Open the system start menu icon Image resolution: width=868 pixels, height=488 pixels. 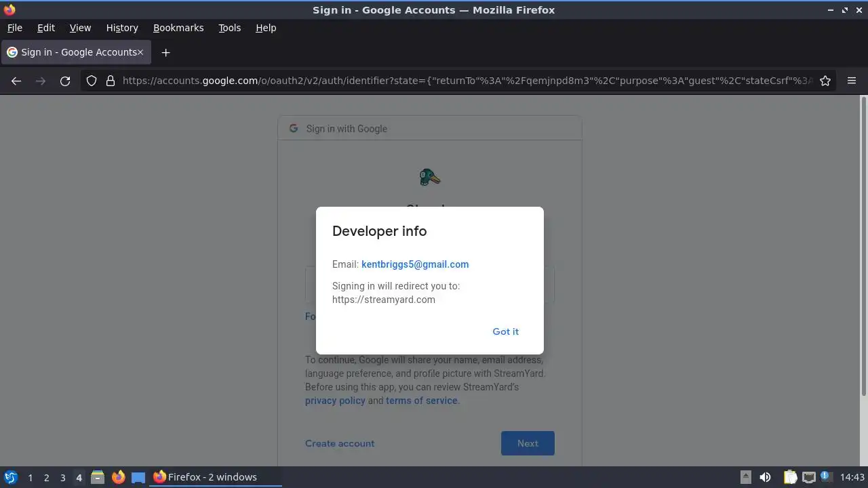tap(11, 477)
